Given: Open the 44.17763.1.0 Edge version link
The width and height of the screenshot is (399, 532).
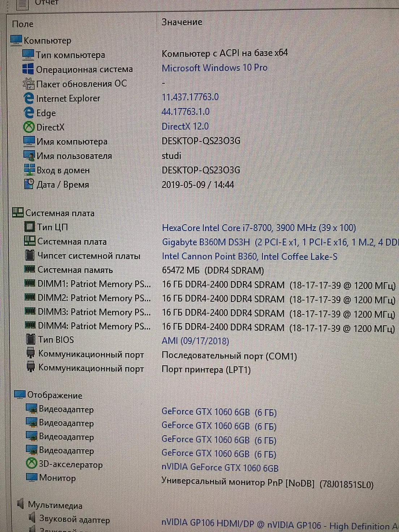Looking at the screenshot, I should 185,111.
